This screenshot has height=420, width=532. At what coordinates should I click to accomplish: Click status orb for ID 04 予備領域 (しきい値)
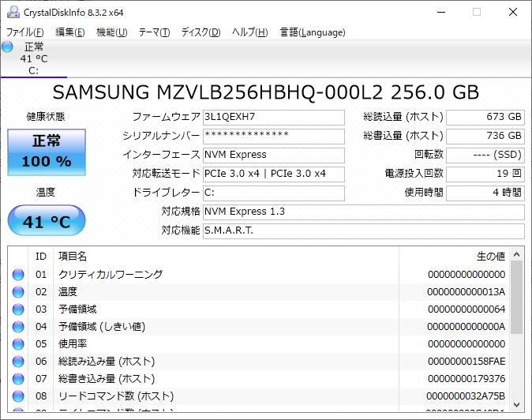pyautogui.click(x=18, y=327)
